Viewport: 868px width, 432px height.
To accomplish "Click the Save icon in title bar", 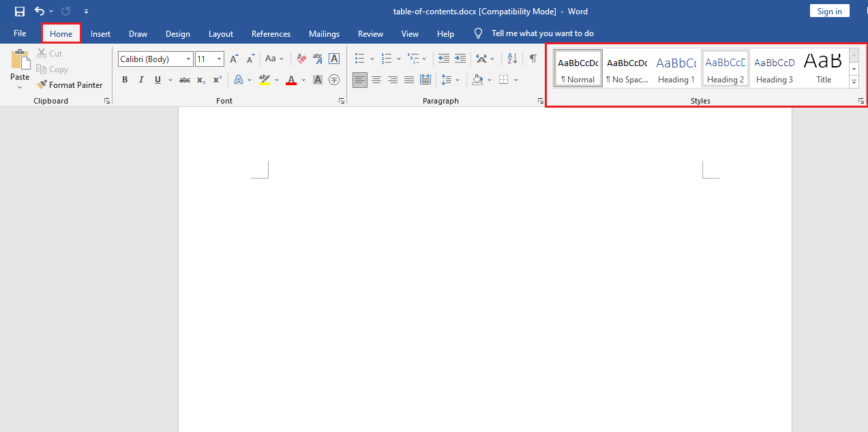I will (20, 12).
